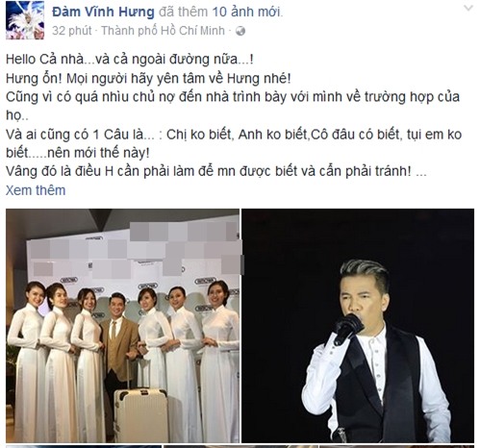Click the white suitcase in the group photo

pos(141,413)
